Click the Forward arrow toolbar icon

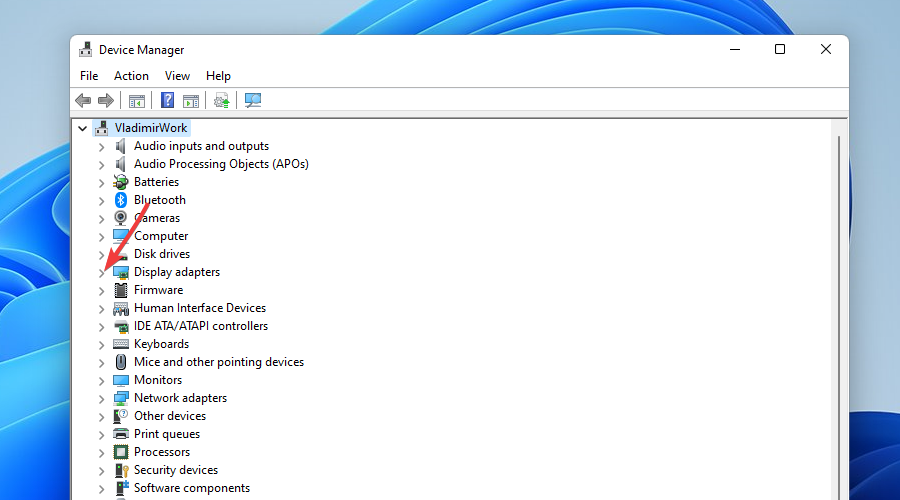pyautogui.click(x=106, y=100)
